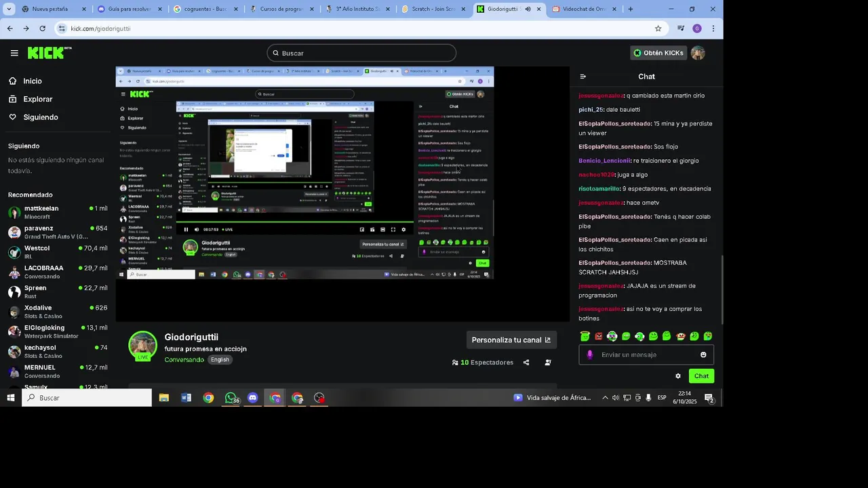The image size is (868, 488).
Task: Open recommended channel kechaysol
Action: pos(58,351)
